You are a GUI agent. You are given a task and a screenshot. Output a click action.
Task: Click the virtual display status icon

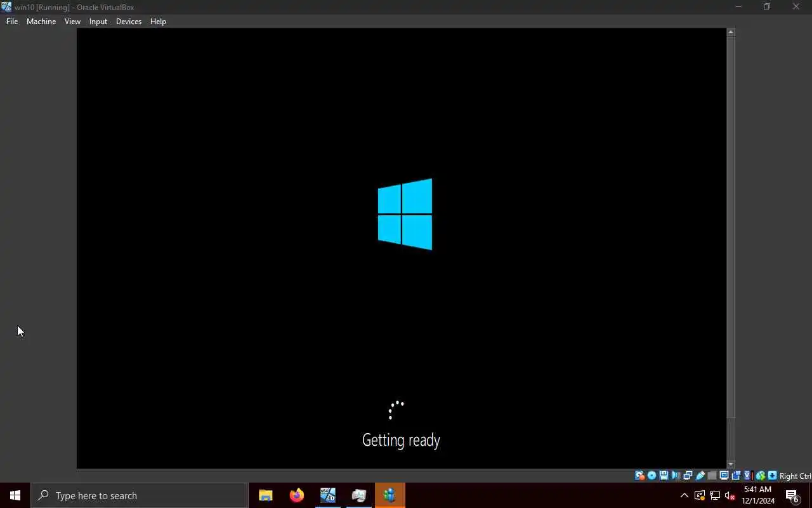pyautogui.click(x=724, y=476)
